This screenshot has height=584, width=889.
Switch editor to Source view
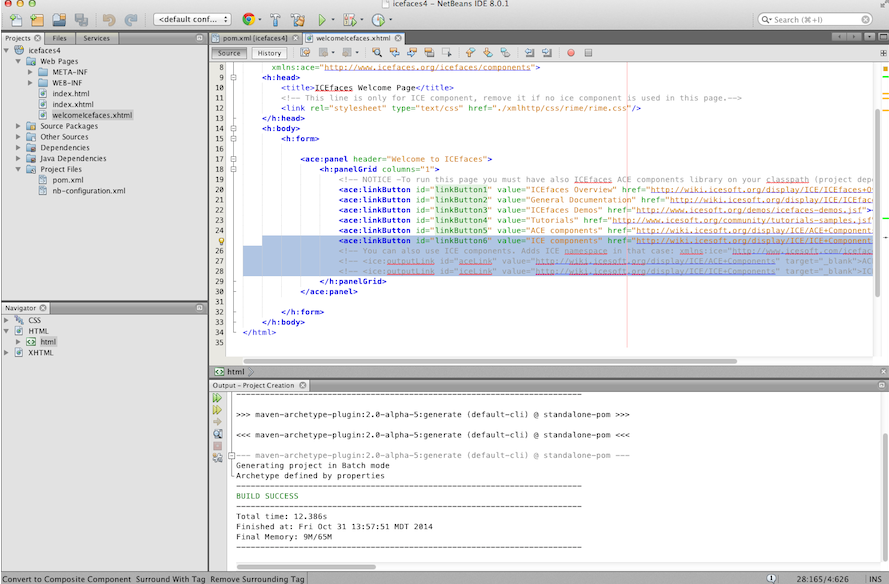tap(229, 53)
